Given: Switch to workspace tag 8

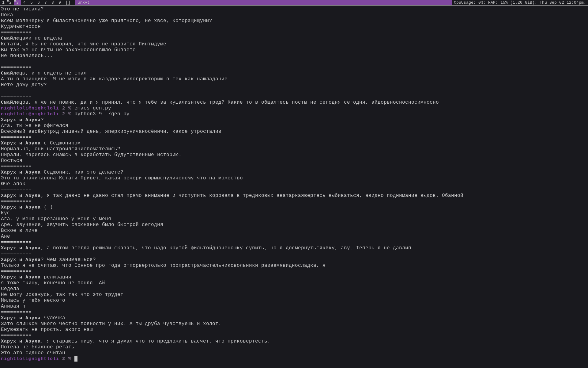Looking at the screenshot, I should coord(53,2).
